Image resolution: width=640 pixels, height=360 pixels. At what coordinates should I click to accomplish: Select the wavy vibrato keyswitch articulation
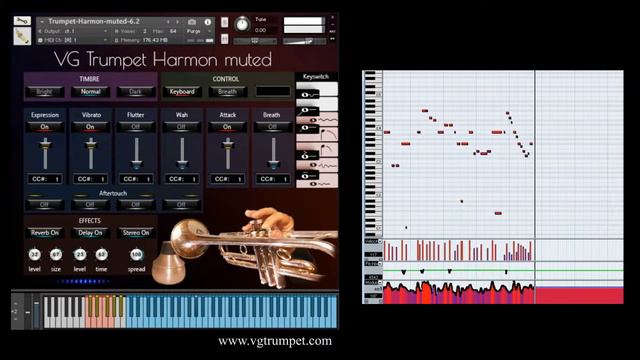(x=324, y=120)
